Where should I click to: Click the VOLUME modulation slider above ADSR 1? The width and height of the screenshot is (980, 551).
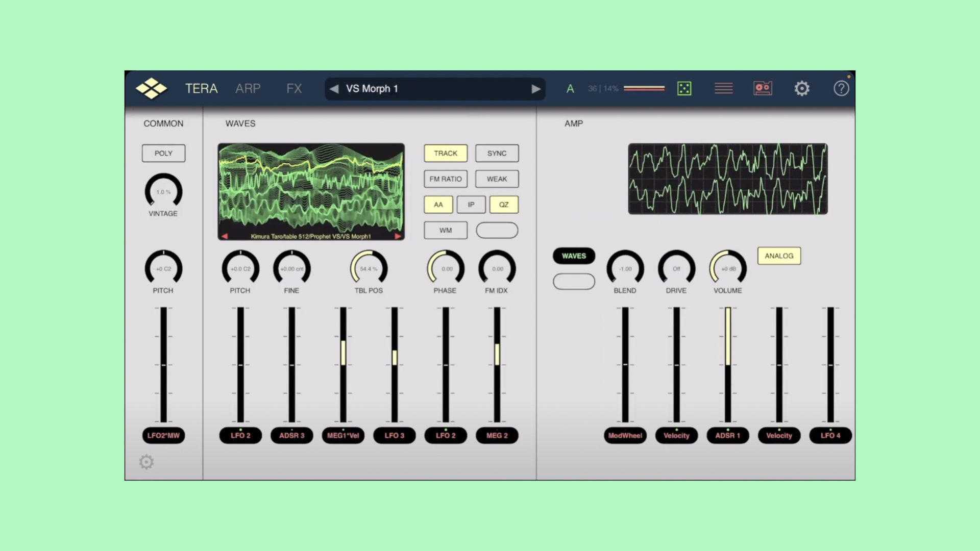(x=728, y=364)
